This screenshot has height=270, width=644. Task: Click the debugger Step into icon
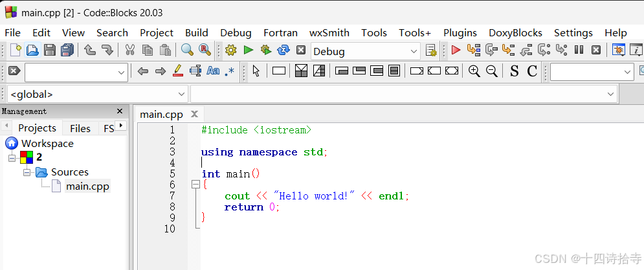[509, 50]
